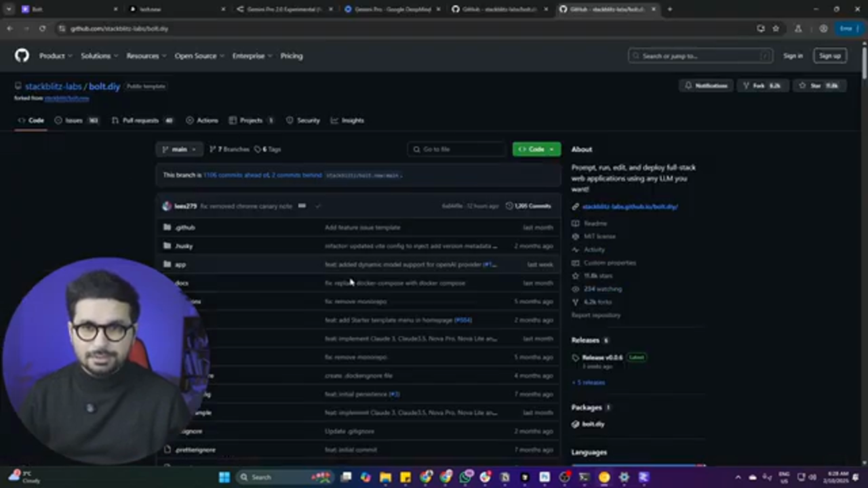868x488 pixels.
Task: Click commit message 'Add feature issue template'
Action: click(x=363, y=228)
